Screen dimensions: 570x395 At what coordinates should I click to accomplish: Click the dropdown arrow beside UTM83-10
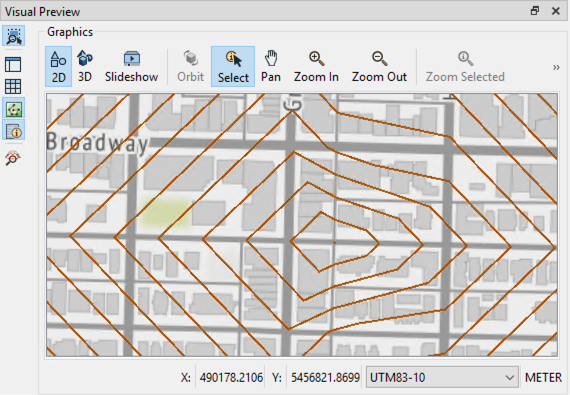[510, 378]
